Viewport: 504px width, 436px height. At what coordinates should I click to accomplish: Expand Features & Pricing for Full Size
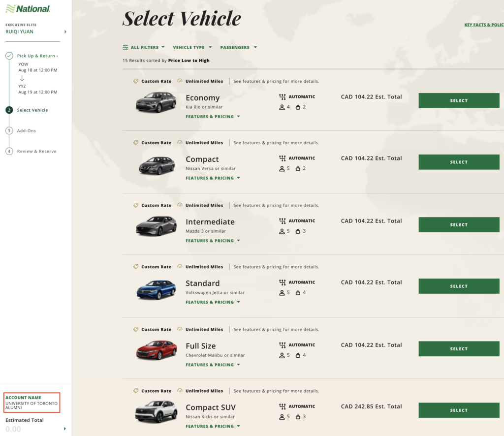click(213, 365)
